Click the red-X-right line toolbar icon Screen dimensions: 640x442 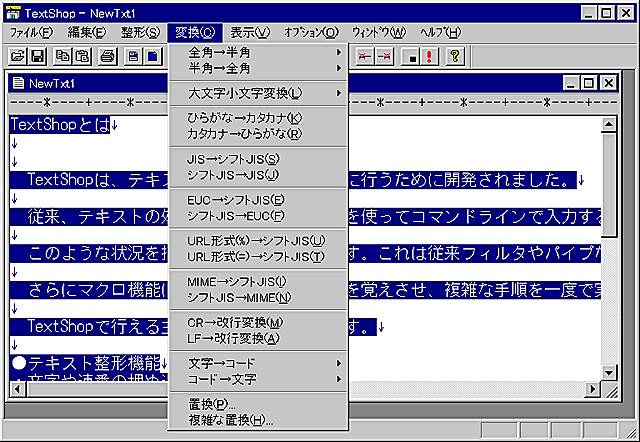(384, 56)
